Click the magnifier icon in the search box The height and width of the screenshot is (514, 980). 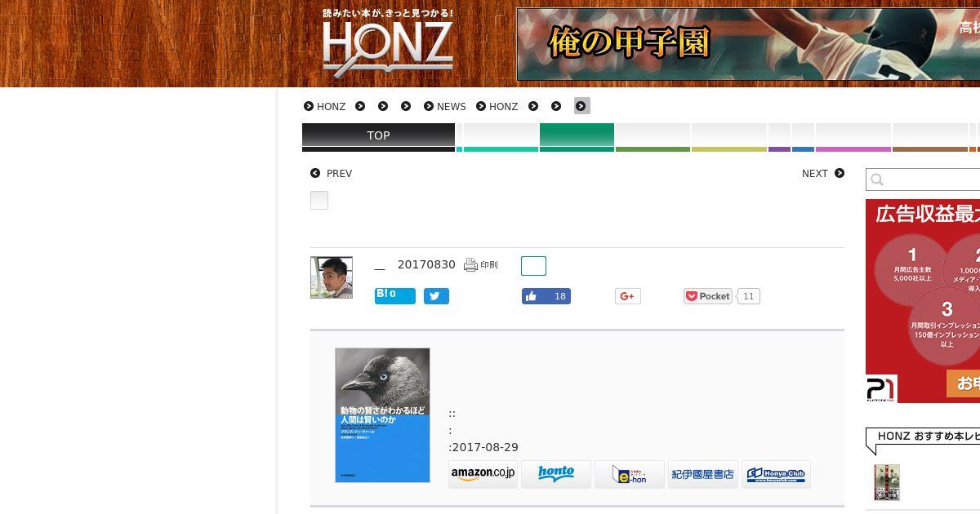(877, 180)
